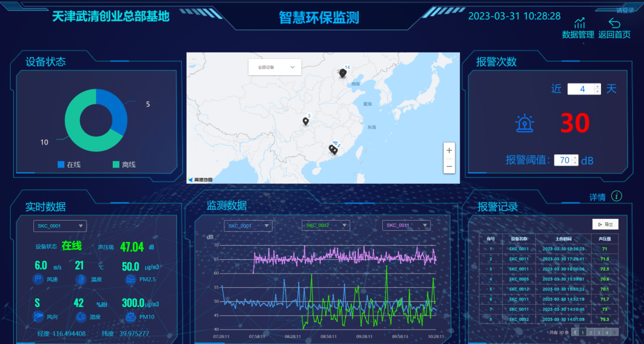Click the green info icon beside 详情
Screen dimensions: 644x344
coord(617,196)
